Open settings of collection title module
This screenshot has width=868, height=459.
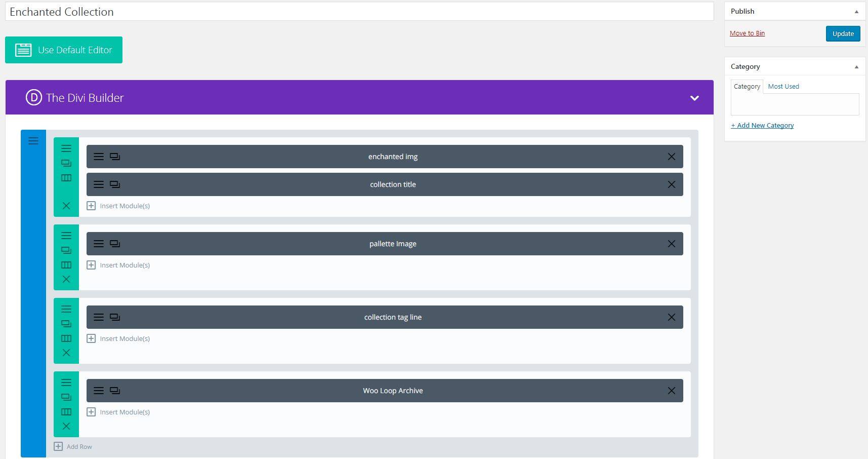click(x=99, y=184)
